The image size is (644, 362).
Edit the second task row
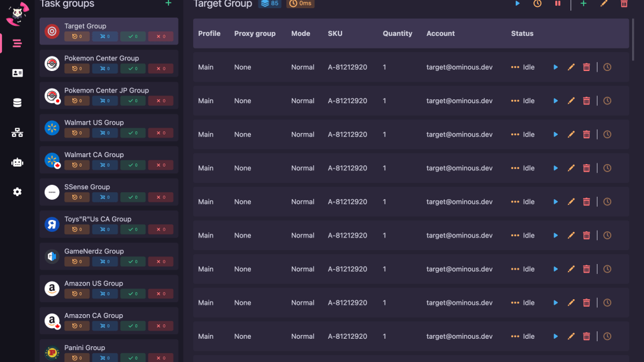tap(571, 101)
